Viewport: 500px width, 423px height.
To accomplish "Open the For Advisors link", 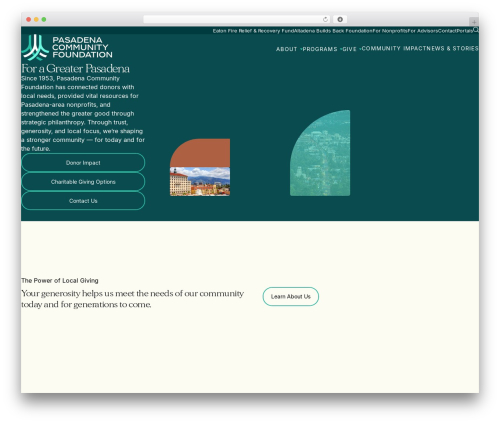I will pos(422,31).
